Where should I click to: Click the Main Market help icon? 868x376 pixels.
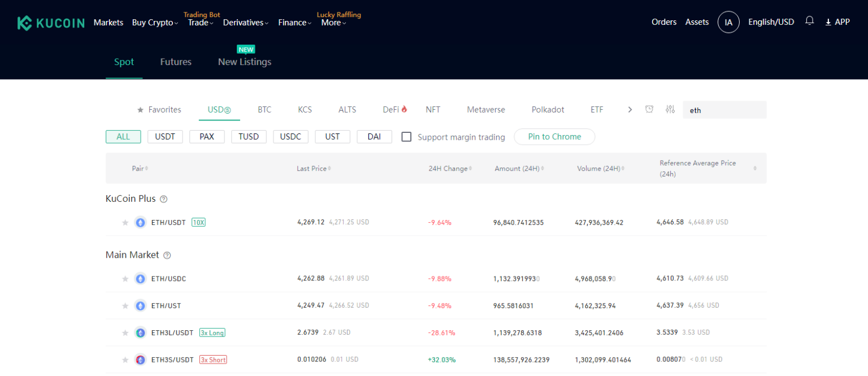pos(167,255)
